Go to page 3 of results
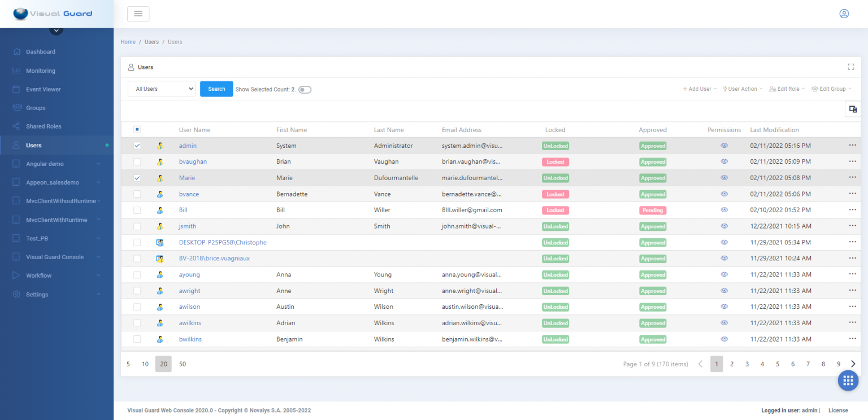The width and height of the screenshot is (868, 420). click(747, 364)
